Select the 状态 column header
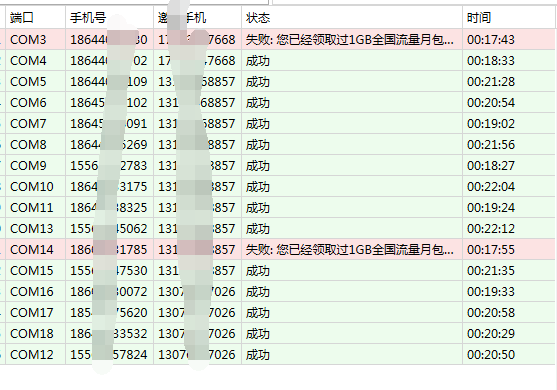 coord(352,17)
